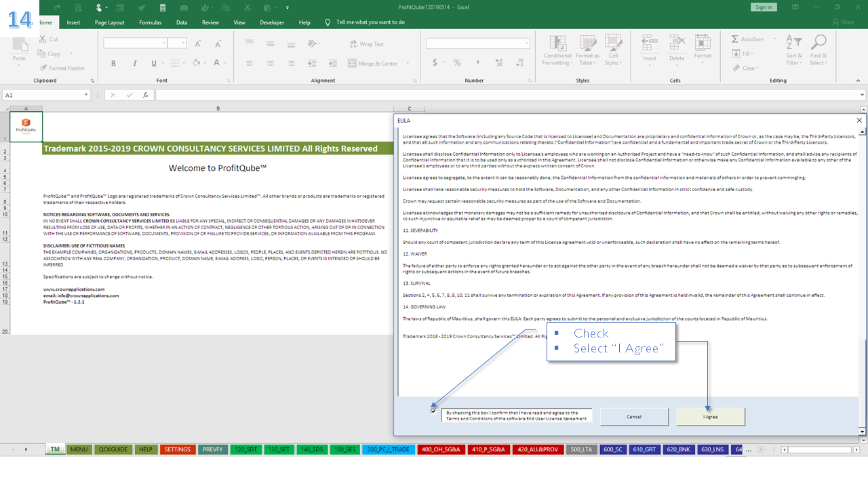This screenshot has height=488, width=868.
Task: Click the Sign in button
Action: (764, 7)
